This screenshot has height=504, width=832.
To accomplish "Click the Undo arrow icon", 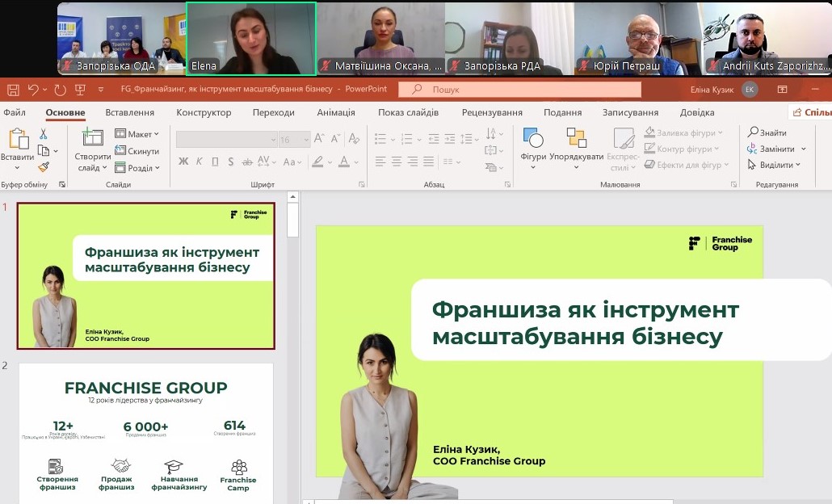I will tap(32, 89).
